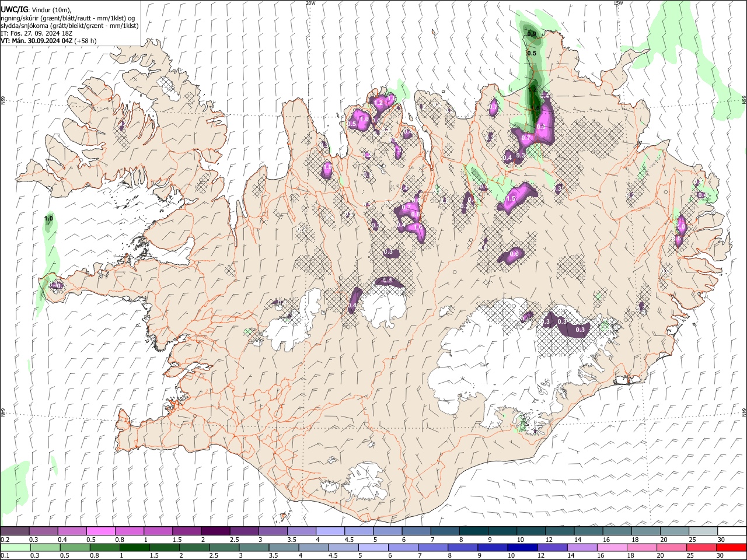This screenshot has width=747, height=560.
Task: Select the dark teal snow swatch between 8 and 9
Action: pos(473,531)
